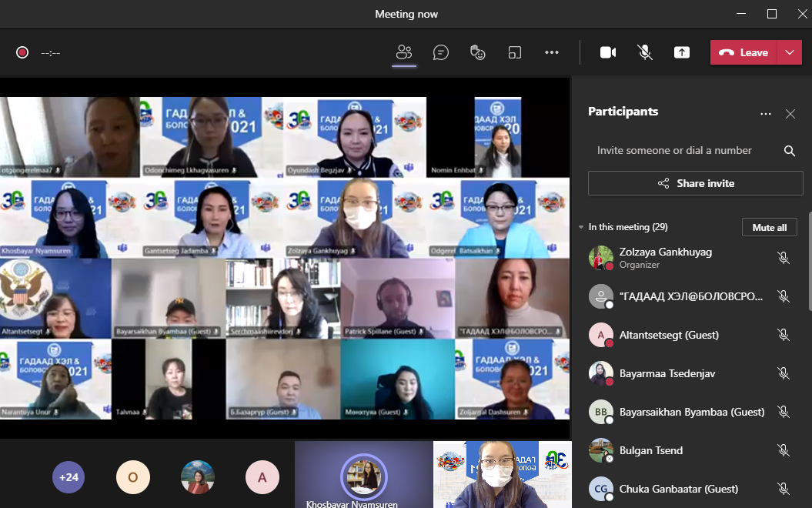
Task: Toggle Chuka Ganbaatar's microphone icon
Action: tap(784, 489)
